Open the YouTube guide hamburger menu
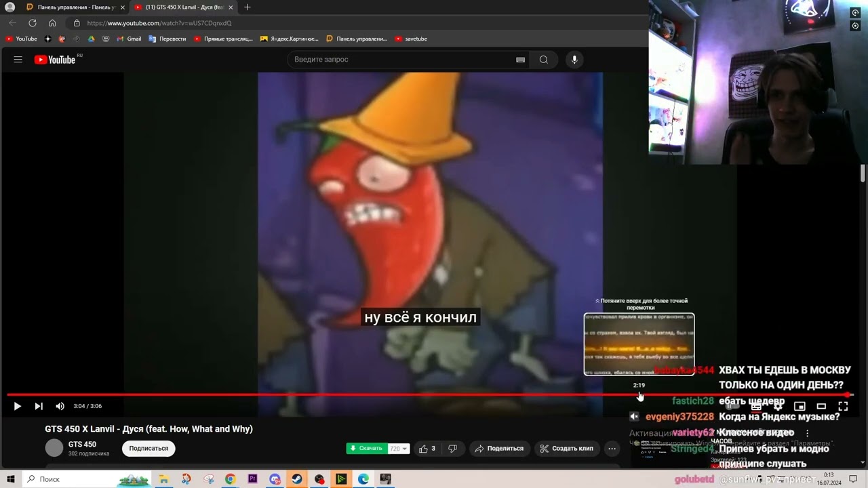Image resolution: width=868 pixels, height=488 pixels. click(18, 60)
